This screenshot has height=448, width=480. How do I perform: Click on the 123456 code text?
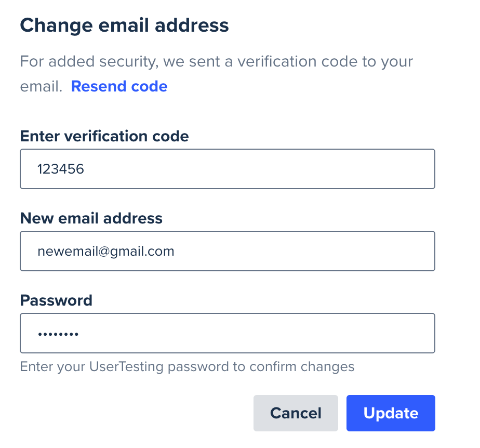coord(61,169)
